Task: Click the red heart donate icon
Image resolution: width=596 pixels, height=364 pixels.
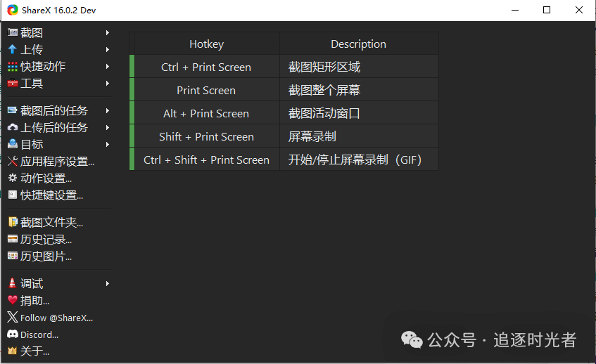Action: (x=13, y=300)
